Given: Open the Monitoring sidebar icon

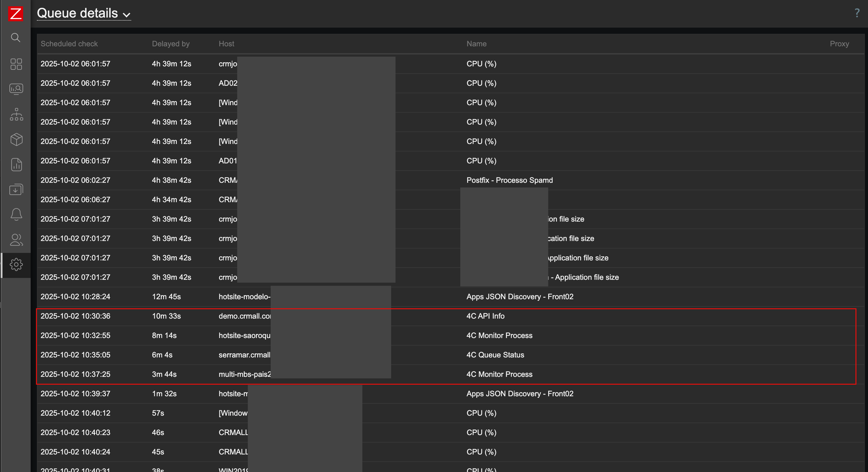Looking at the screenshot, I should coord(16,89).
